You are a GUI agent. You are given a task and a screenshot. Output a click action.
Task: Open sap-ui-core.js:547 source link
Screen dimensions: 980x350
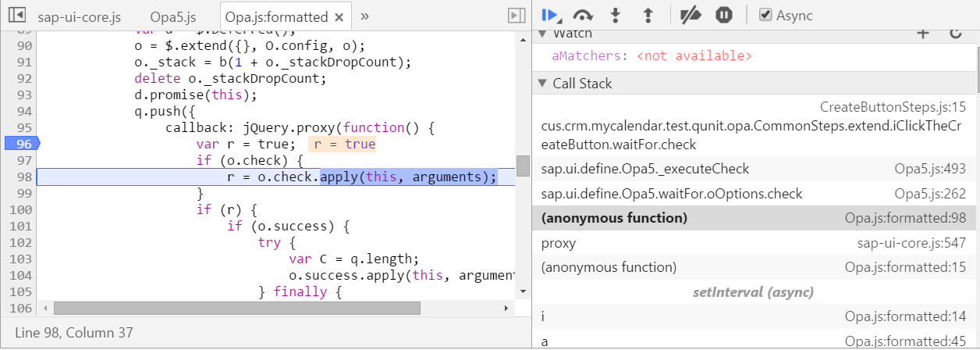(x=911, y=243)
